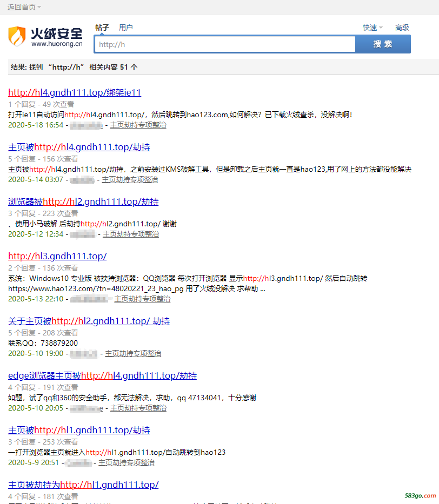Open the blurred author link beside 2020-5-14 03:07
This screenshot has height=504, width=439.
coord(82,180)
